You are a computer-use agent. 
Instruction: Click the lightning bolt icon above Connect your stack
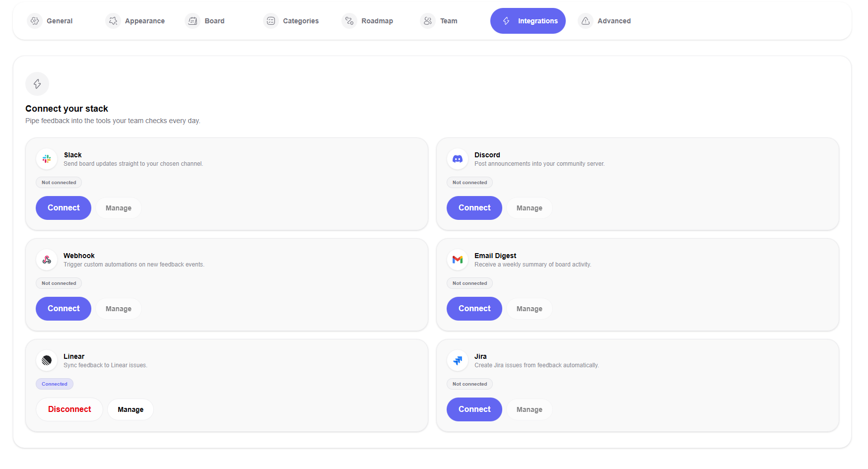(37, 84)
